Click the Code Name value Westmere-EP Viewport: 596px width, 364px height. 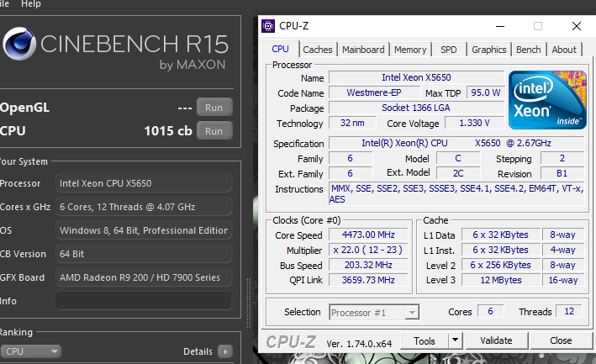click(374, 92)
